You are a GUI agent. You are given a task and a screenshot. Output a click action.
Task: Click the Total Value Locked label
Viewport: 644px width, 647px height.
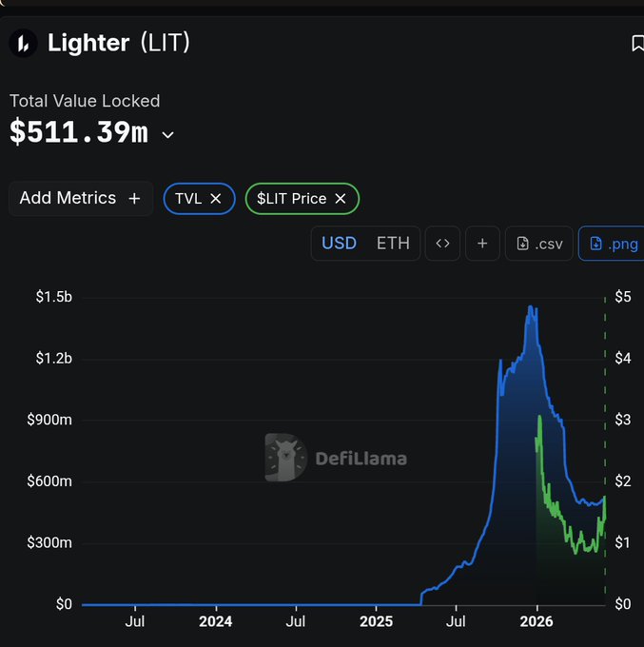click(85, 101)
